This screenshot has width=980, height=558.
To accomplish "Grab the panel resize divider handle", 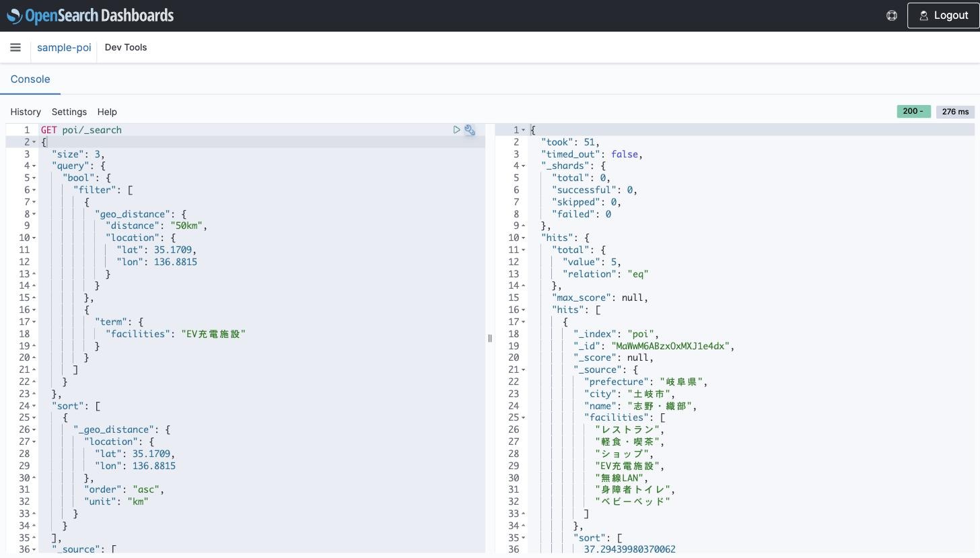I will [490, 338].
